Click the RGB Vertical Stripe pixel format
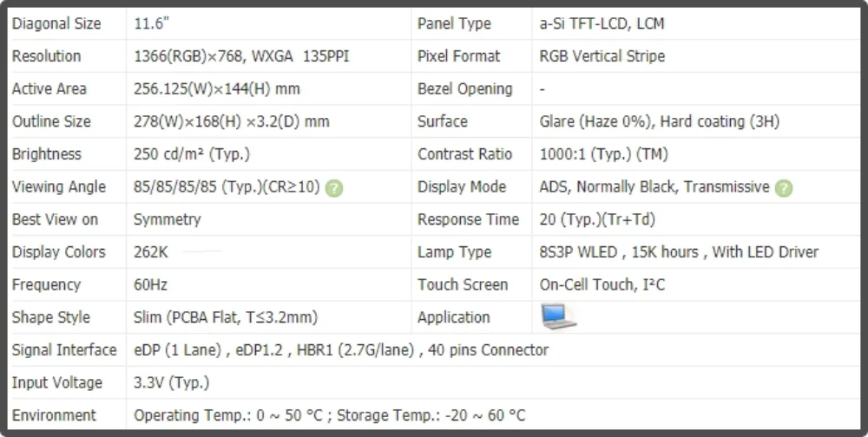The image size is (868, 437). tap(602, 56)
